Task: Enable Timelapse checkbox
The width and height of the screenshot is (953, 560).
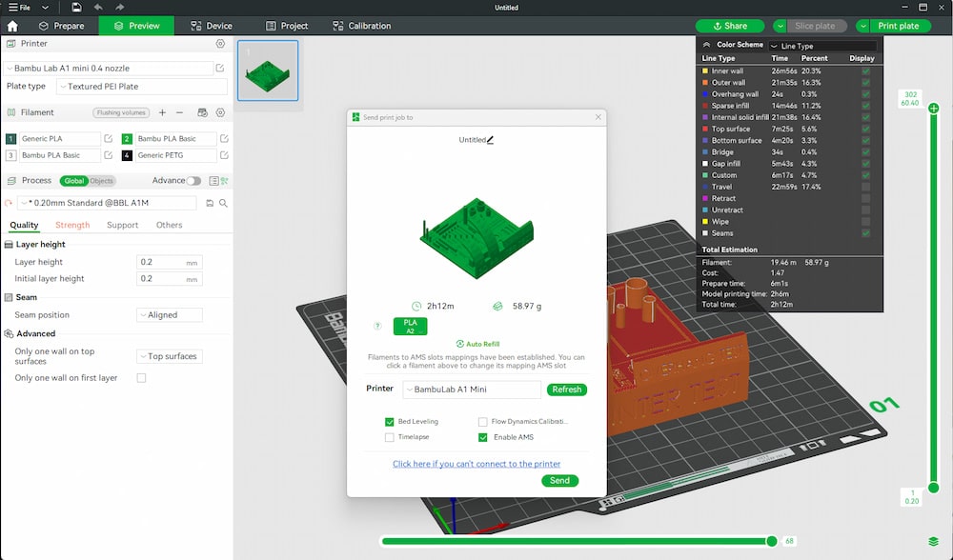Action: coord(389,437)
